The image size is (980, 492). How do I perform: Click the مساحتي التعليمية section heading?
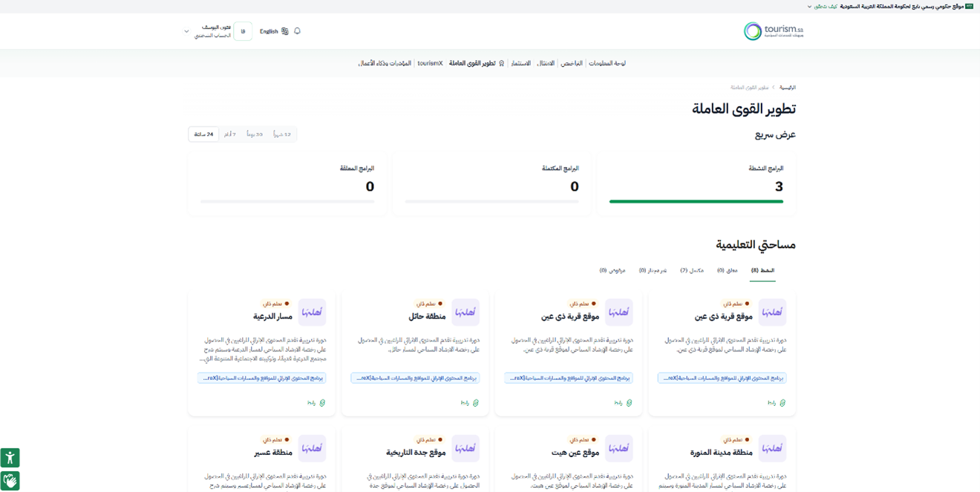click(x=756, y=244)
